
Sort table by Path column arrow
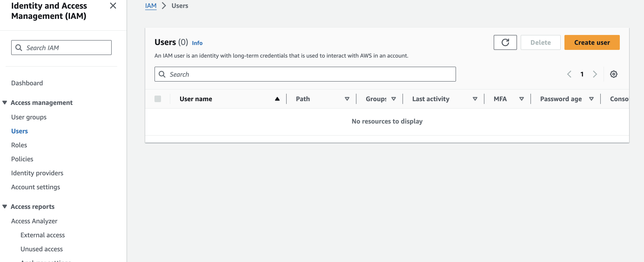[x=347, y=99]
